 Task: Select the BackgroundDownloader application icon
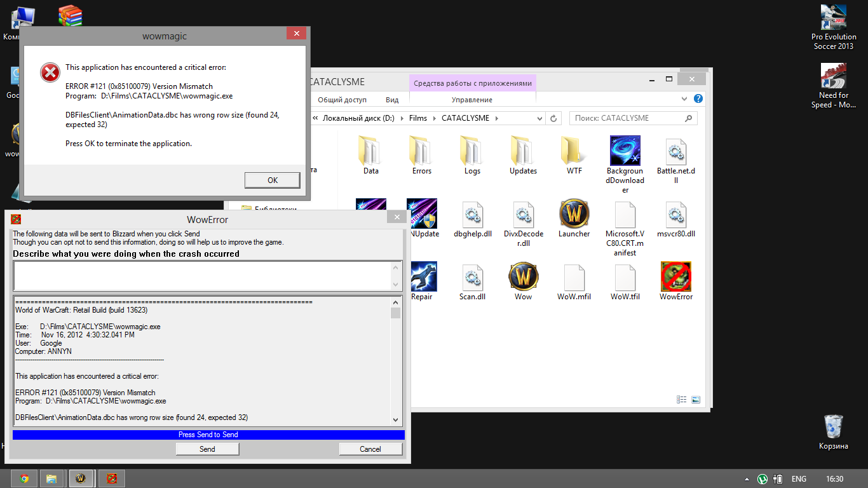pyautogui.click(x=625, y=165)
